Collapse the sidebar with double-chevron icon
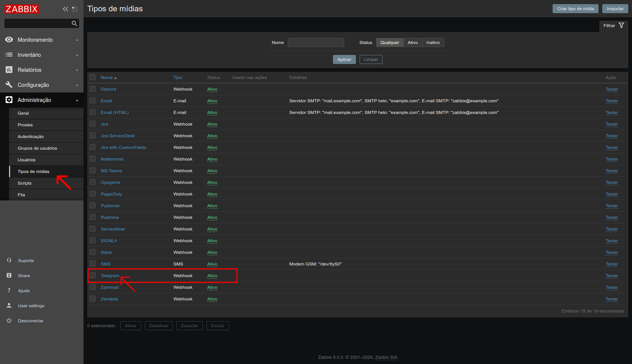632x364 pixels. pos(65,9)
